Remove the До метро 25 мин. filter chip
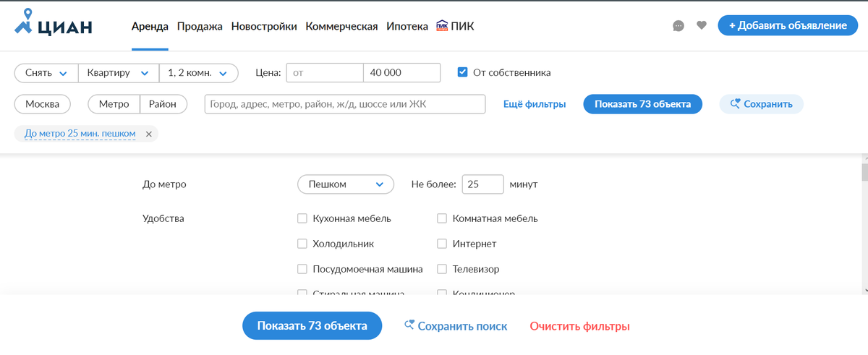868x355 pixels. click(148, 134)
